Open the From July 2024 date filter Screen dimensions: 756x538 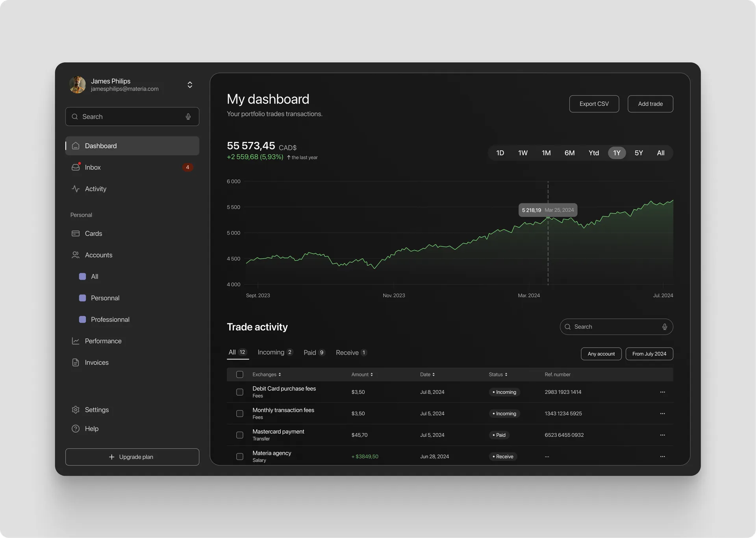click(x=649, y=354)
